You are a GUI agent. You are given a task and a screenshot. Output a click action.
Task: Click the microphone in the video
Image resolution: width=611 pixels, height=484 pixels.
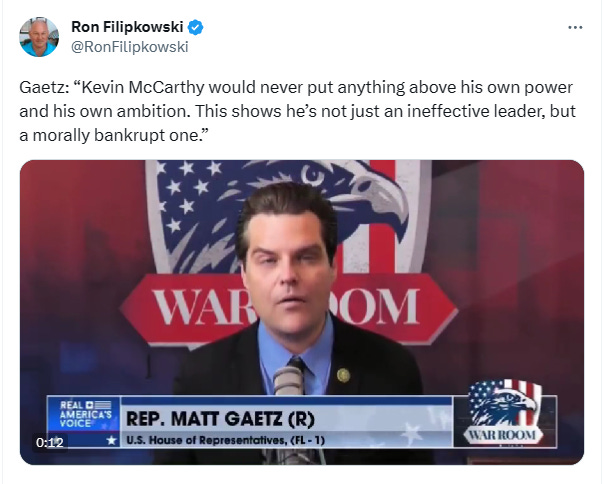click(288, 380)
